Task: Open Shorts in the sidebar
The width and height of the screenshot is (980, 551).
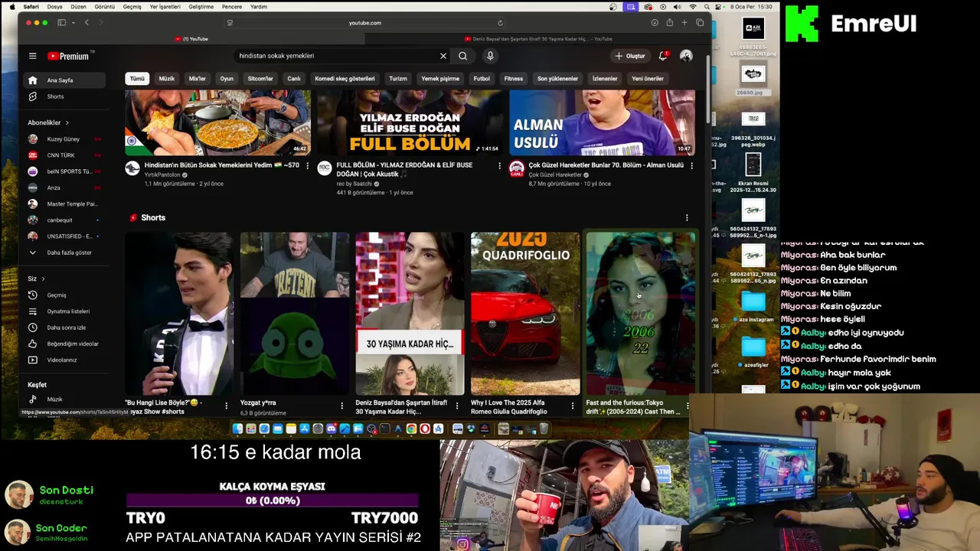Action: 64,96
